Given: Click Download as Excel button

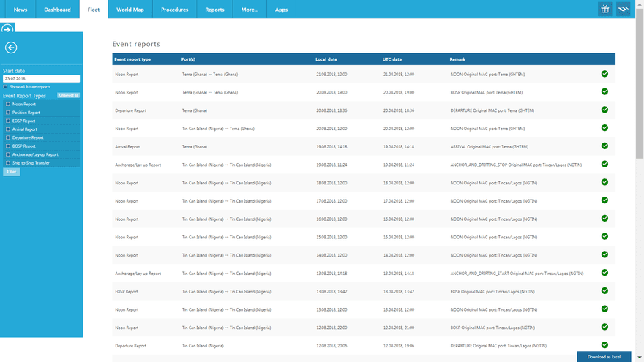Looking at the screenshot, I should pyautogui.click(x=604, y=357).
